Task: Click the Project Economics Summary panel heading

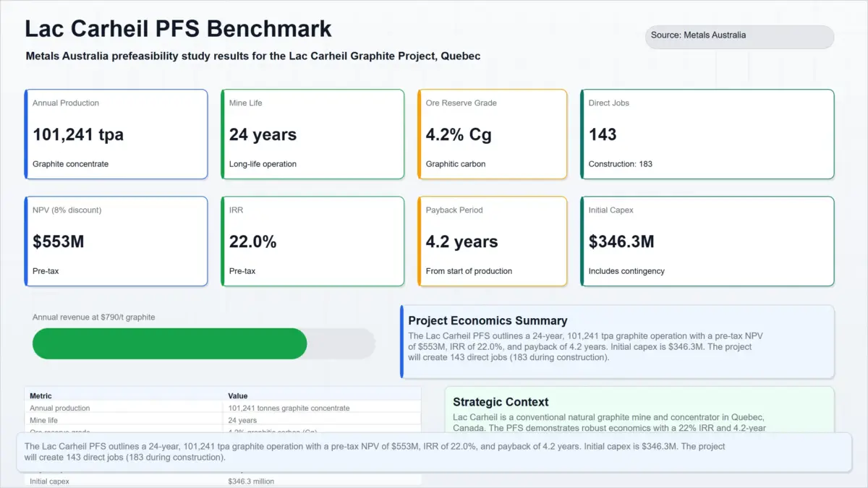Action: [x=488, y=320]
